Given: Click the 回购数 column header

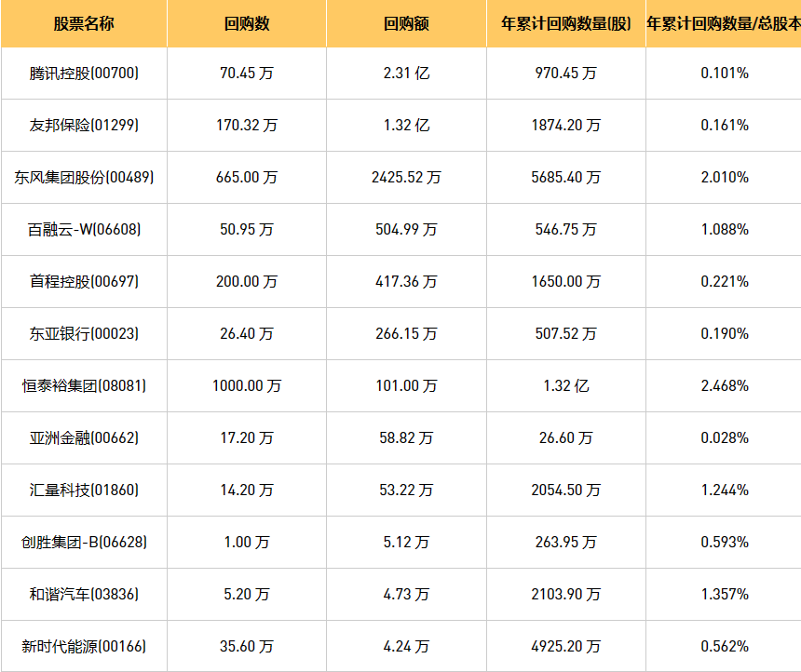Looking at the screenshot, I should click(x=247, y=24).
